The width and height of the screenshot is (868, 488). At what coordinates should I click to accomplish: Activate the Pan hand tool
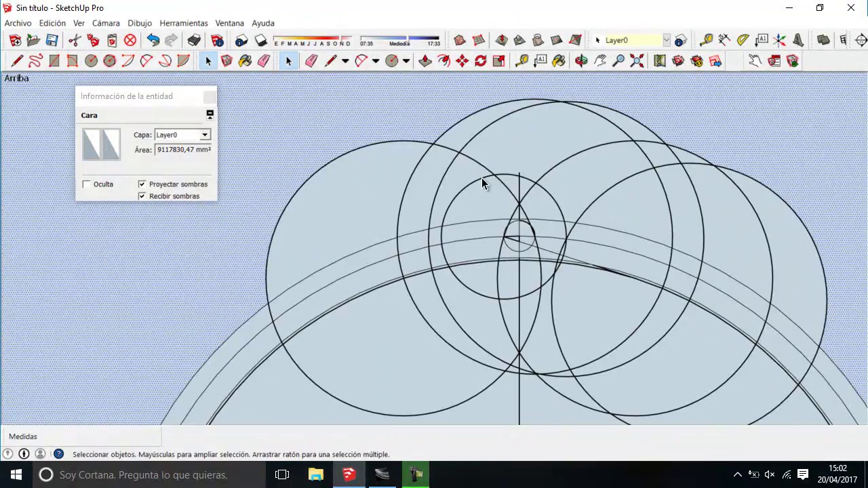click(x=599, y=61)
